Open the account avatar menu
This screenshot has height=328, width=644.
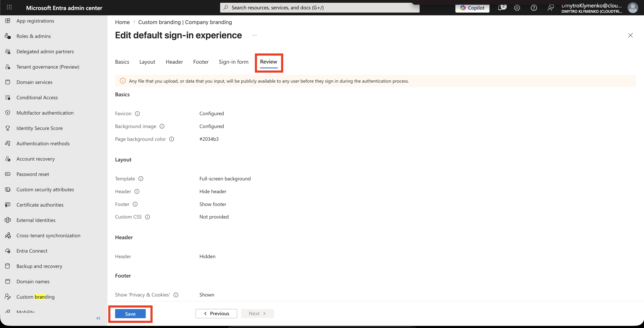[x=633, y=8]
